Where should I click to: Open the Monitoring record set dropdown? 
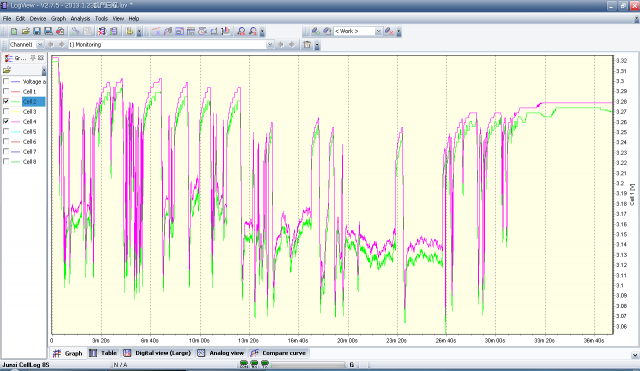(270, 44)
